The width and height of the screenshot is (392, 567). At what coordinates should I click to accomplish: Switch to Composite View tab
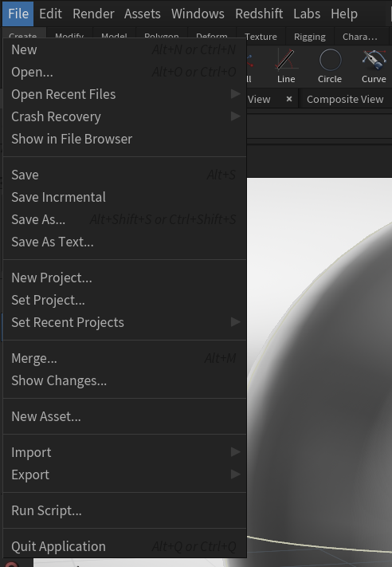click(x=345, y=100)
